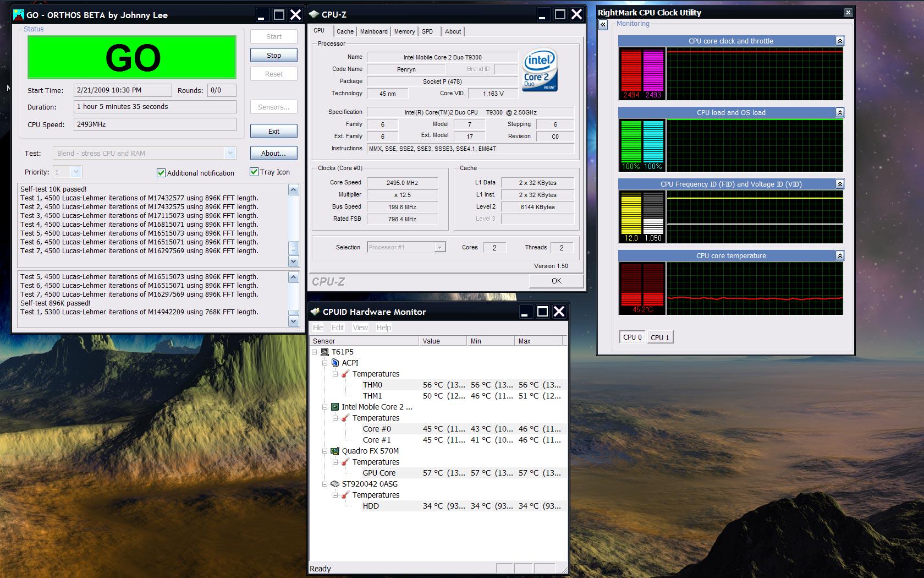Switch to the Cache tab in CPU-Z
Image resolution: width=924 pixels, height=578 pixels.
click(345, 31)
